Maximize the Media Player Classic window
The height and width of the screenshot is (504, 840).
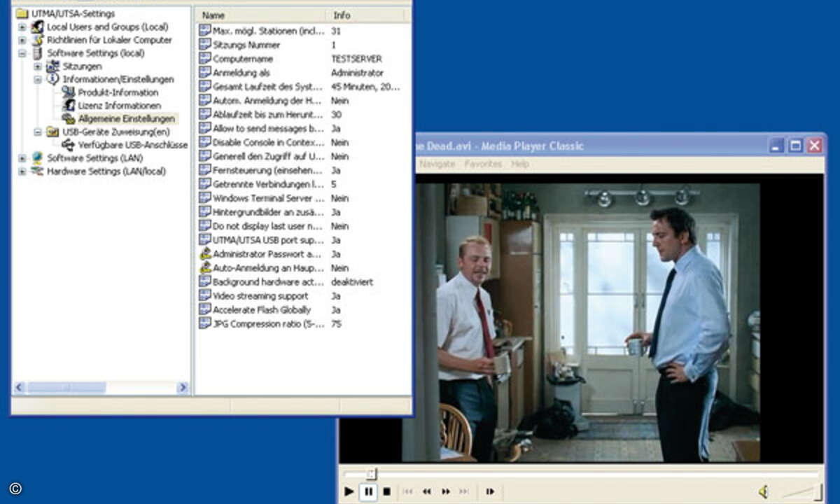tap(795, 146)
